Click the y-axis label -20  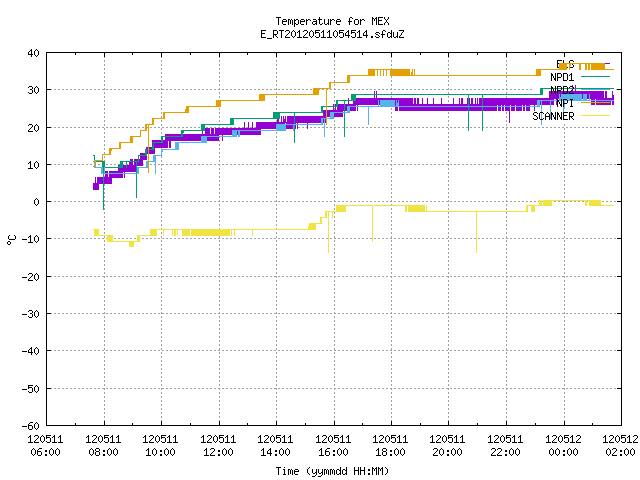31,277
